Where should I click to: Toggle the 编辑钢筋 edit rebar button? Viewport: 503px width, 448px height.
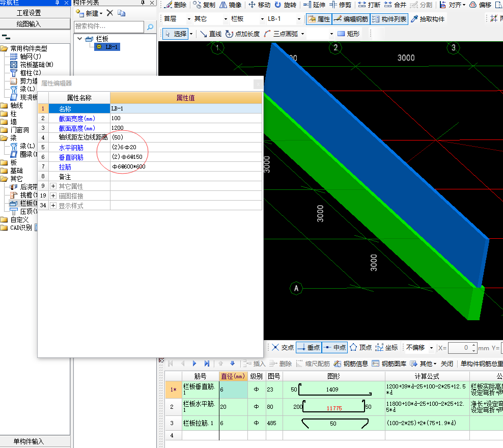[351, 19]
